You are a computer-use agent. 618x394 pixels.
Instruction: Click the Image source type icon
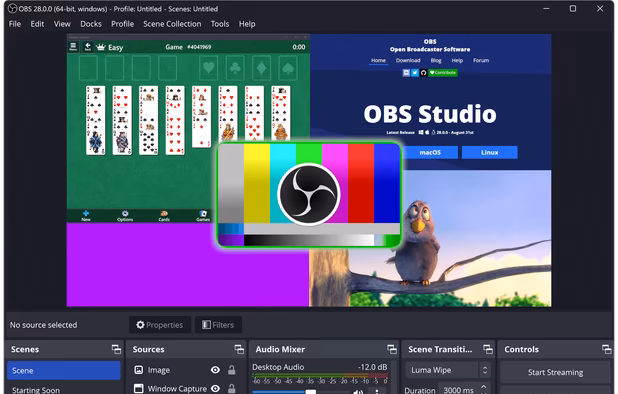pos(139,370)
